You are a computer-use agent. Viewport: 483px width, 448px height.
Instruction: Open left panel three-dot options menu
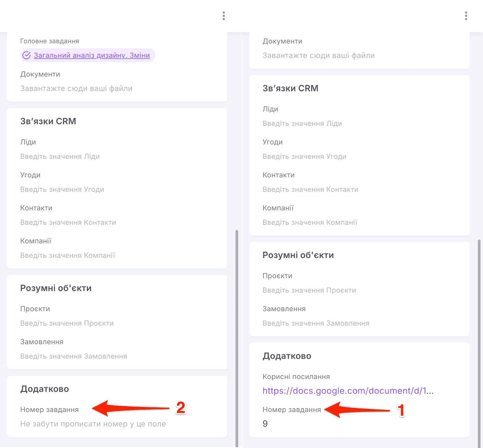(x=224, y=16)
